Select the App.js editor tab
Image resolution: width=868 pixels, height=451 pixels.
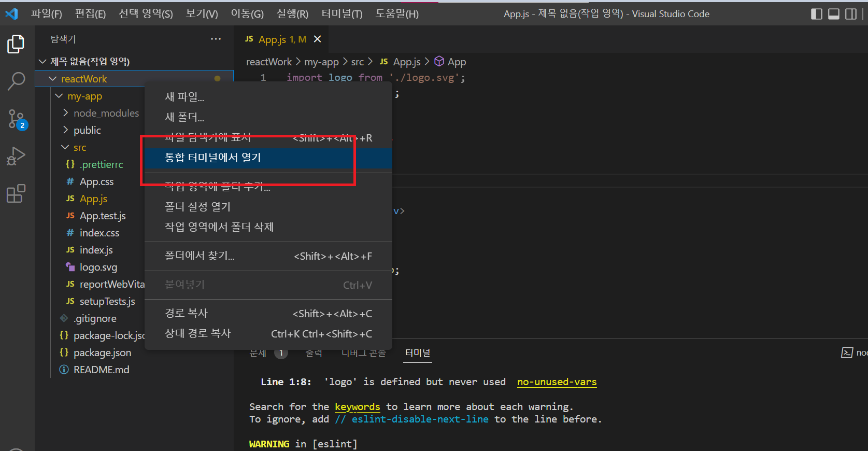[280, 39]
